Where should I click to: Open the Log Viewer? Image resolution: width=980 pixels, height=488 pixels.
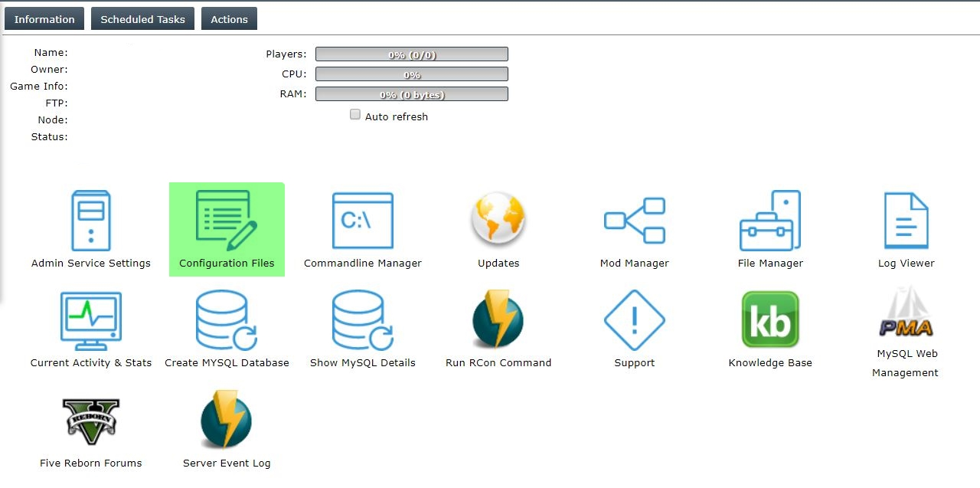(x=906, y=221)
